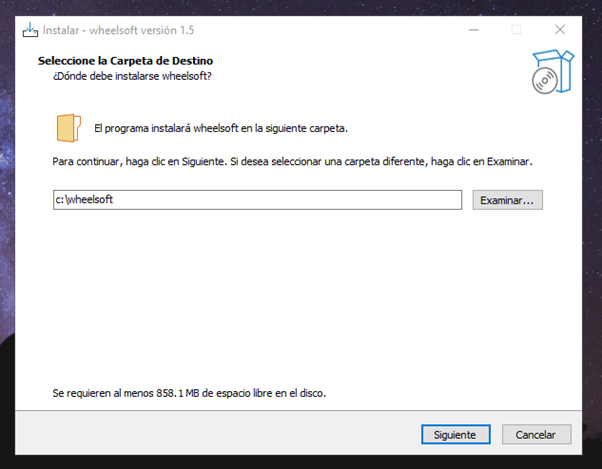This screenshot has width=602, height=469.
Task: Click the orange folder icon
Action: tap(68, 128)
